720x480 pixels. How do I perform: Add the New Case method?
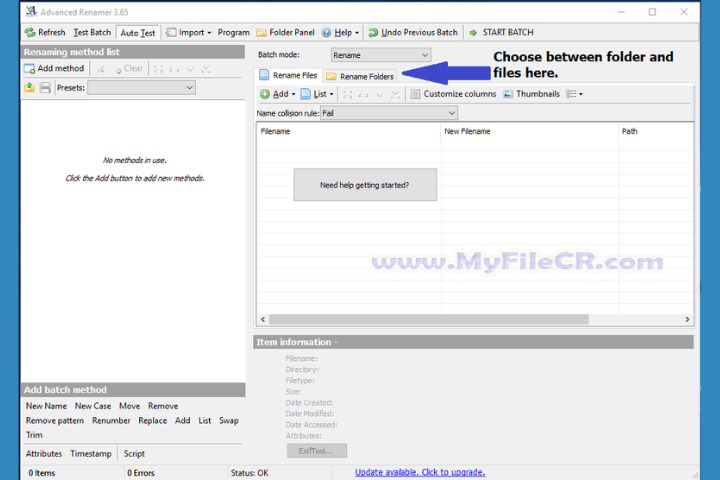(x=93, y=406)
